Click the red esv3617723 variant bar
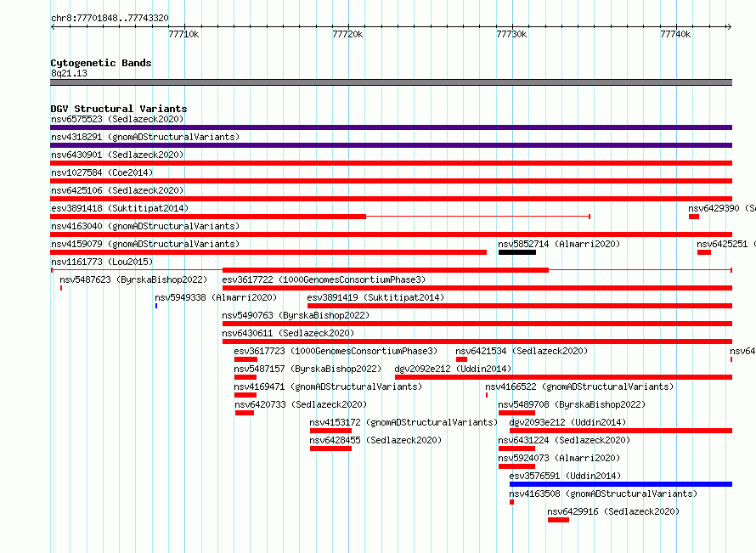This screenshot has height=553, width=756. (245, 359)
